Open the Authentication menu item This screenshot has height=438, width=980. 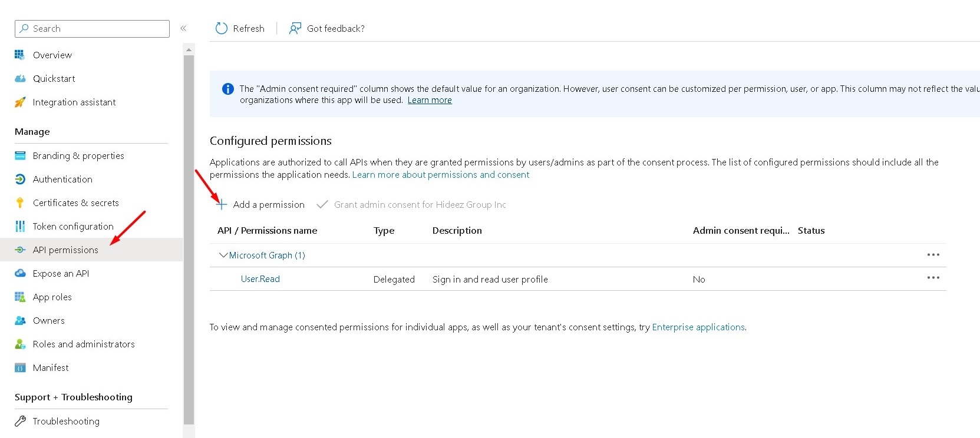point(62,179)
